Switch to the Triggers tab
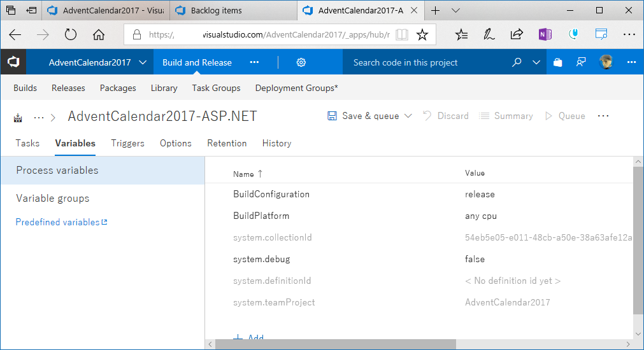This screenshot has height=350, width=644. [128, 143]
